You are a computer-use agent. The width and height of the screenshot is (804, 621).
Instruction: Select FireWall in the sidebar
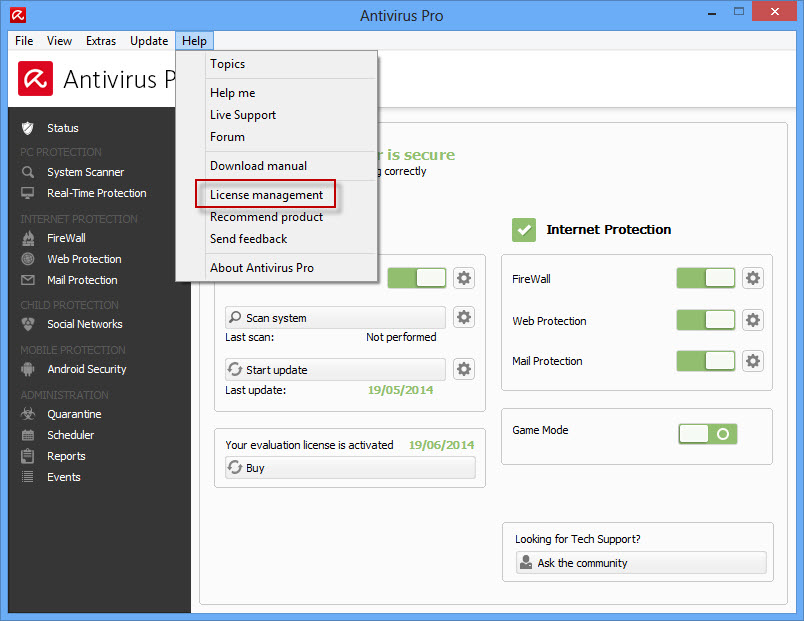click(66, 238)
